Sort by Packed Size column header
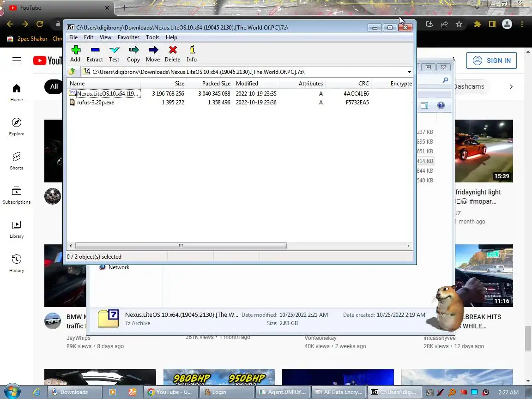Image resolution: width=532 pixels, height=399 pixels. 210,84
